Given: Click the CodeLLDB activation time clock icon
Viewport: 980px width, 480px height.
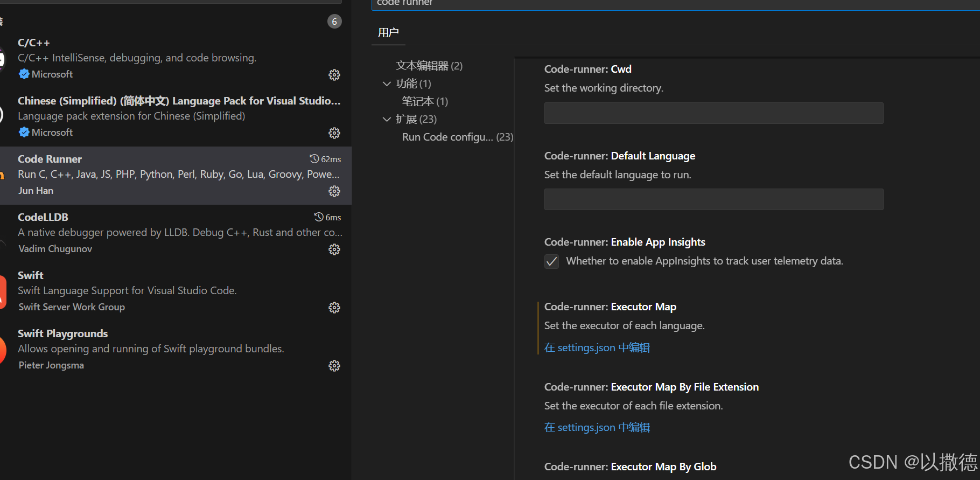Looking at the screenshot, I should (319, 217).
